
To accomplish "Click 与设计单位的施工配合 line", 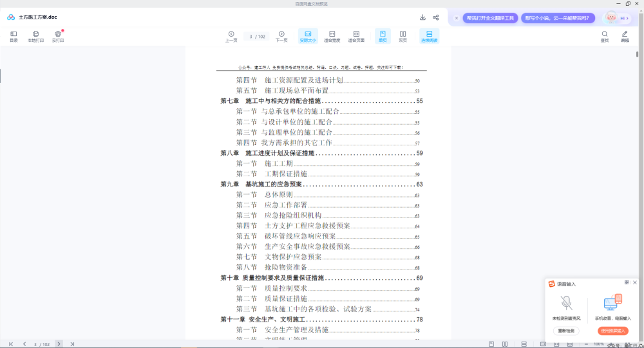I will click(328, 122).
